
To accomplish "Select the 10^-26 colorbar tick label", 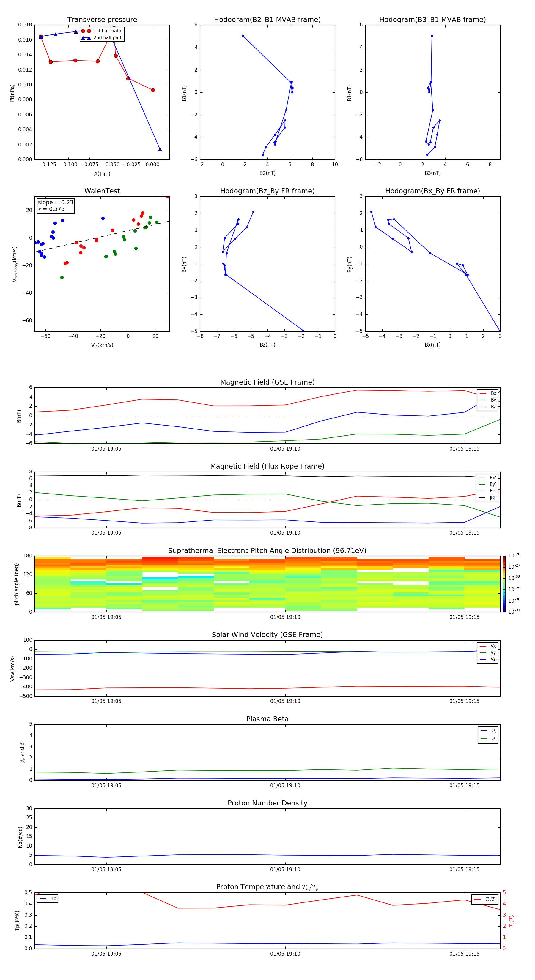I will (x=514, y=555).
